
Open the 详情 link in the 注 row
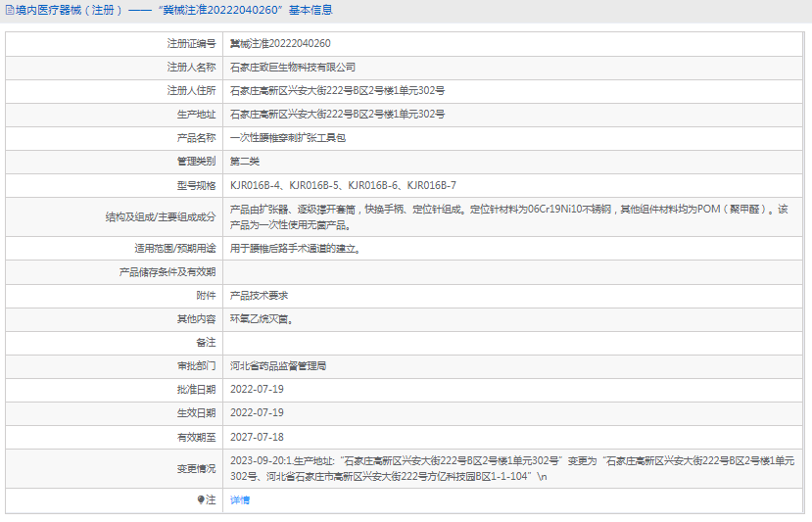pyautogui.click(x=240, y=499)
